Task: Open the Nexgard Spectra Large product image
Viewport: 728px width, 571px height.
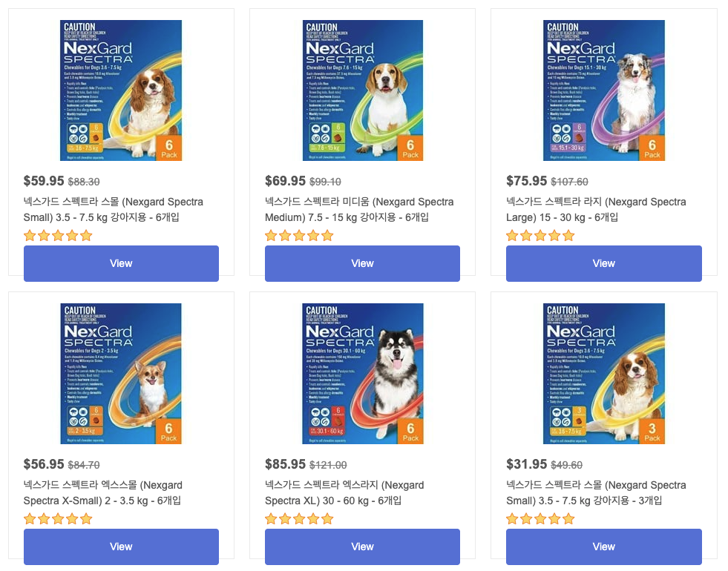Action: coord(604,90)
